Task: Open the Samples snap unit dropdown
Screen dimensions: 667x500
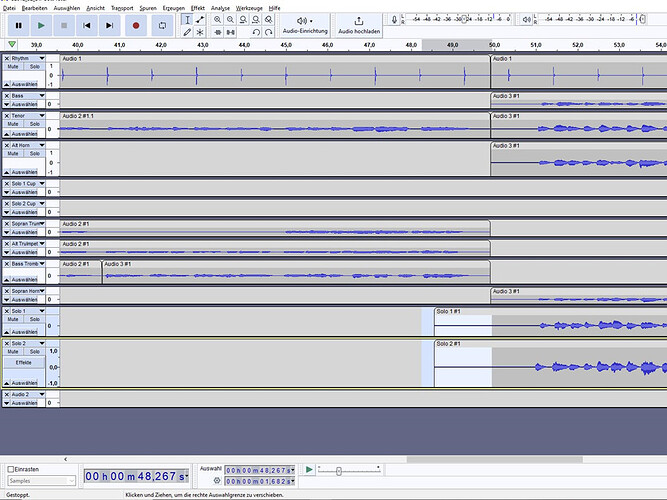Action: pyautogui.click(x=40, y=481)
